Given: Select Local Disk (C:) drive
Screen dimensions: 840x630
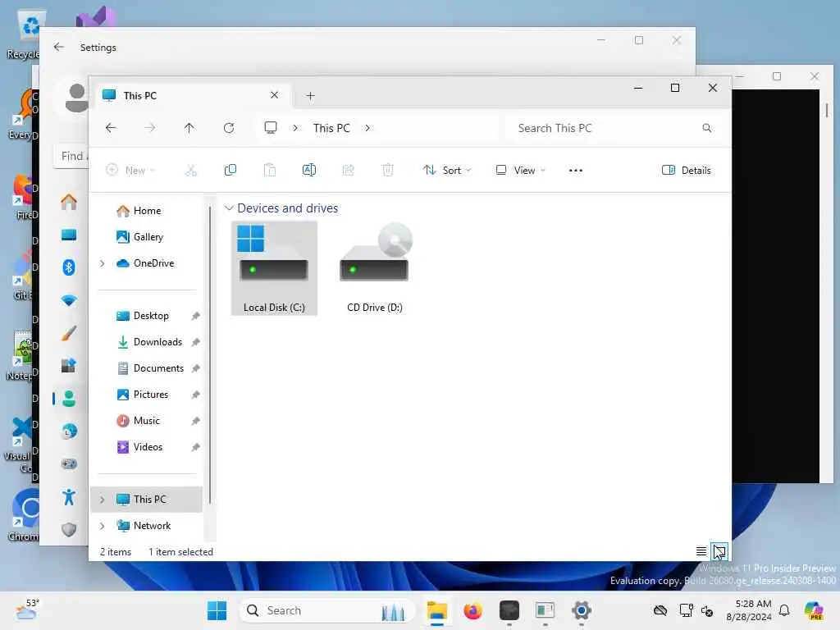Looking at the screenshot, I should coord(274,268).
